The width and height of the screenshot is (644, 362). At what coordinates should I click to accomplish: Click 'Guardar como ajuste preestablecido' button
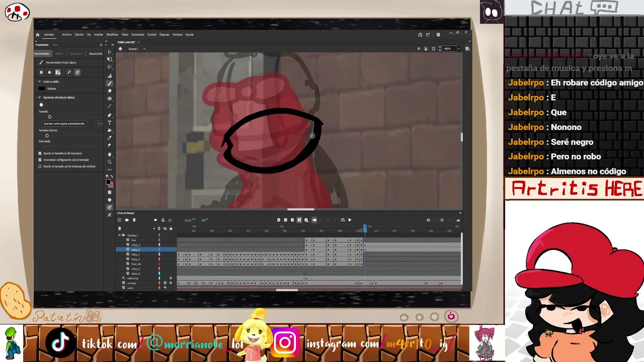coord(64,124)
